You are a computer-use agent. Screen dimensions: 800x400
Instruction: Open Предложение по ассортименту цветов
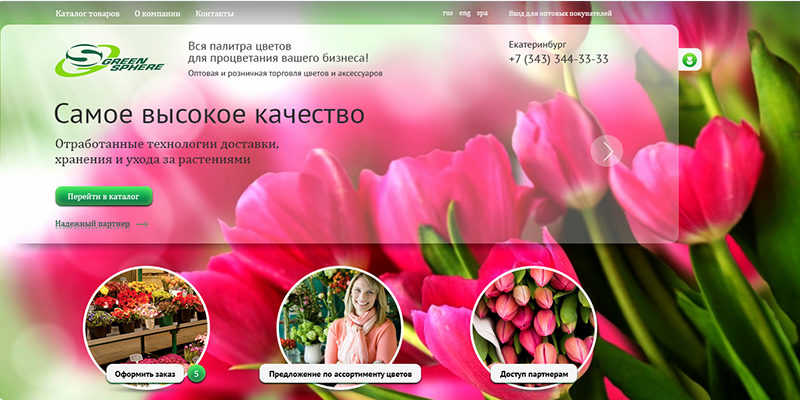point(340,374)
